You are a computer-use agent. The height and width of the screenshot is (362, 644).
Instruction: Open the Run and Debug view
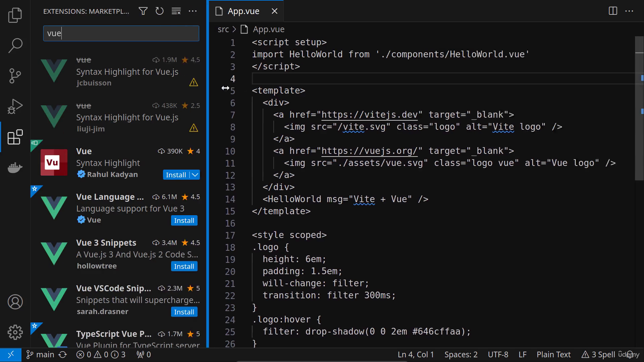click(15, 106)
